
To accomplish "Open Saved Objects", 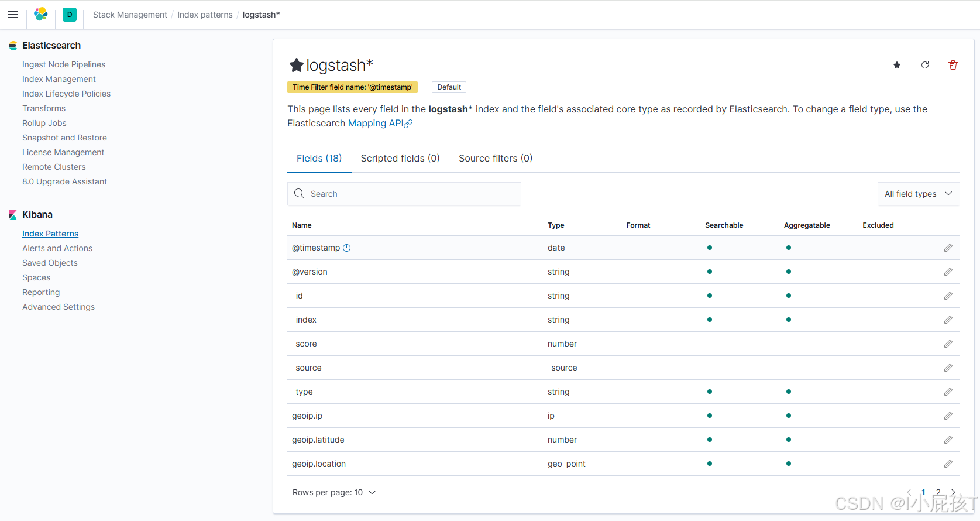I will pos(50,263).
